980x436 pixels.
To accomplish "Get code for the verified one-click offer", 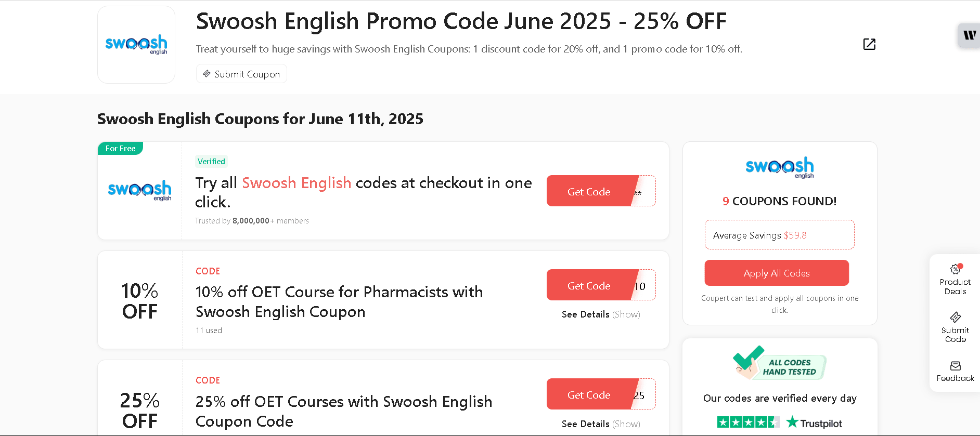I will point(589,191).
